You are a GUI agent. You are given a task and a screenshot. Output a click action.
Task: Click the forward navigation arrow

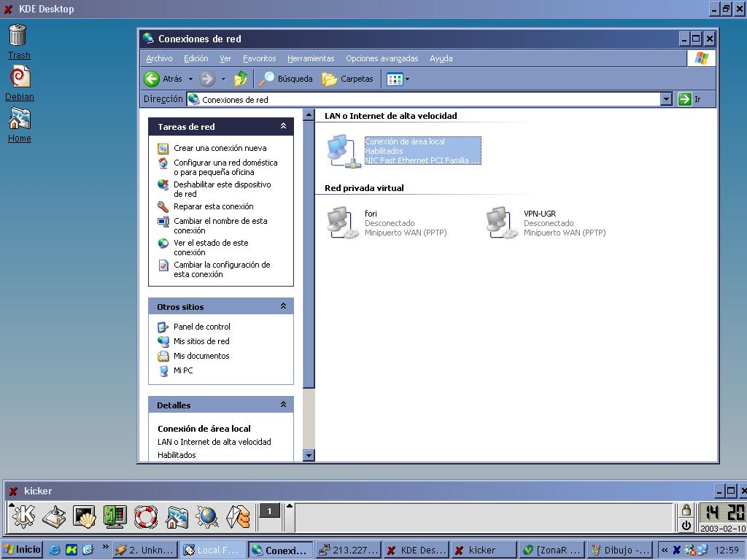[x=207, y=79]
